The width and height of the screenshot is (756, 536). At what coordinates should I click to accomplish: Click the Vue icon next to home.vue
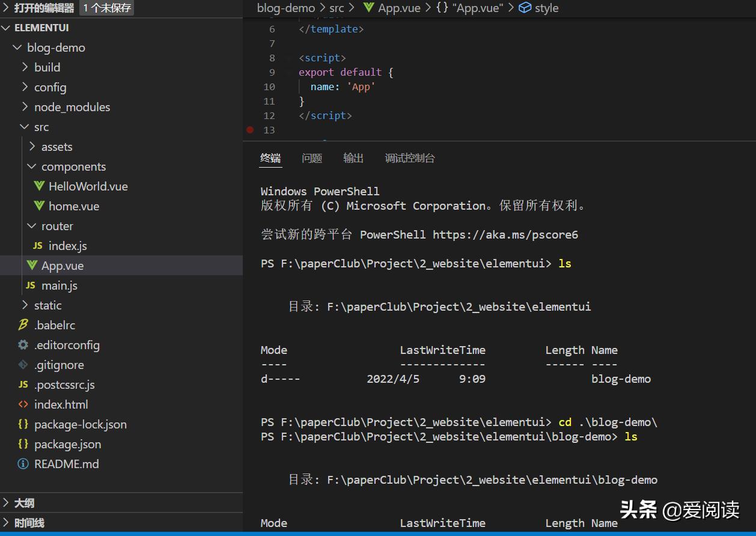pyautogui.click(x=39, y=206)
